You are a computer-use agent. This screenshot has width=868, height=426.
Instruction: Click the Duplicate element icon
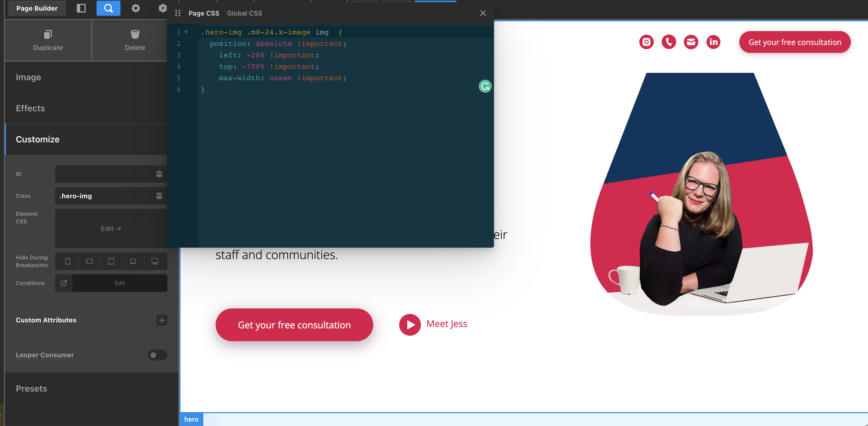pyautogui.click(x=48, y=34)
